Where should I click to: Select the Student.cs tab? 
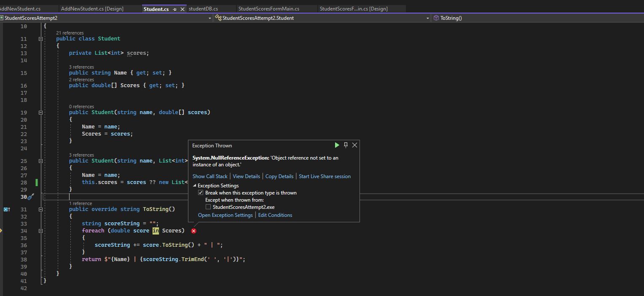coord(156,9)
